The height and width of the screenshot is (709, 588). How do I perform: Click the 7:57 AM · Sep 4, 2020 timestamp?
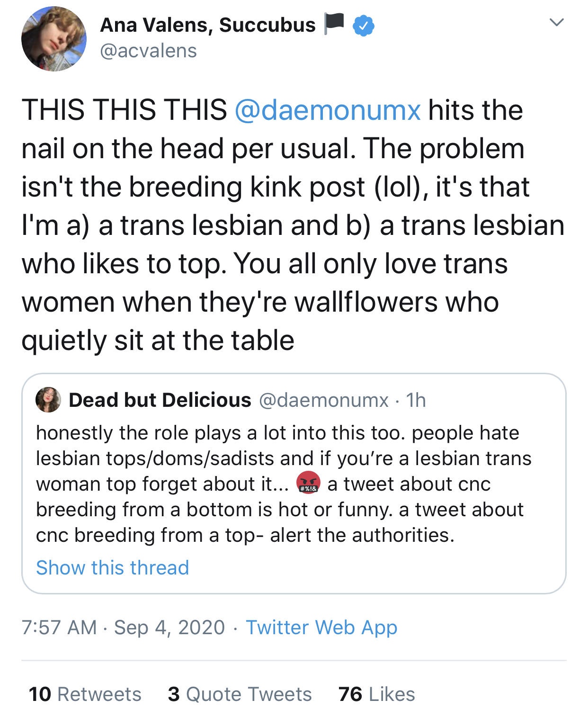pyautogui.click(x=123, y=627)
